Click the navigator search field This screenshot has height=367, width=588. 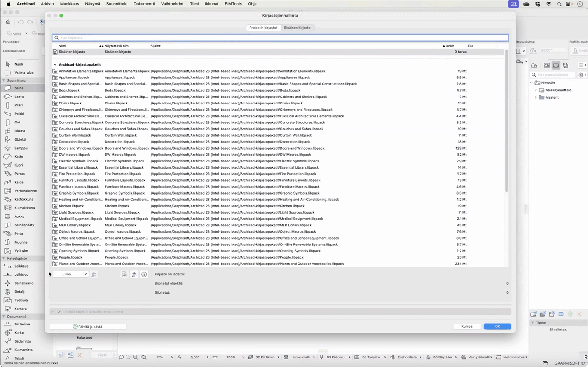[x=553, y=75]
